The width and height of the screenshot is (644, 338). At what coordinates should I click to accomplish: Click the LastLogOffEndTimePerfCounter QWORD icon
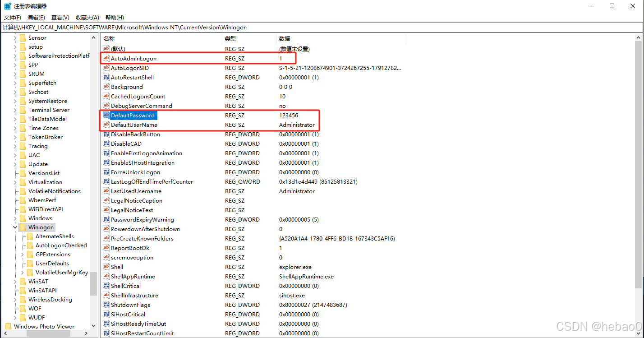pos(106,181)
